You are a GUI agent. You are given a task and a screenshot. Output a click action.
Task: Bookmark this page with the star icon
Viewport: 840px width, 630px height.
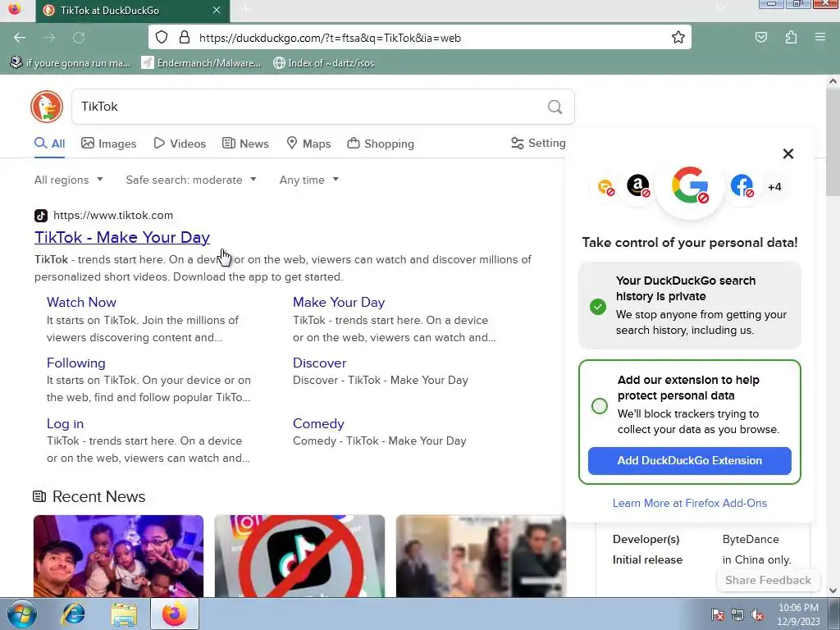click(x=678, y=38)
